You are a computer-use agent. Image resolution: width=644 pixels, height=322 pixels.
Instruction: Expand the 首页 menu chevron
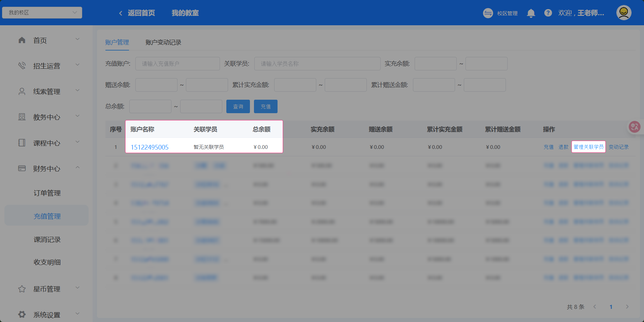(77, 39)
